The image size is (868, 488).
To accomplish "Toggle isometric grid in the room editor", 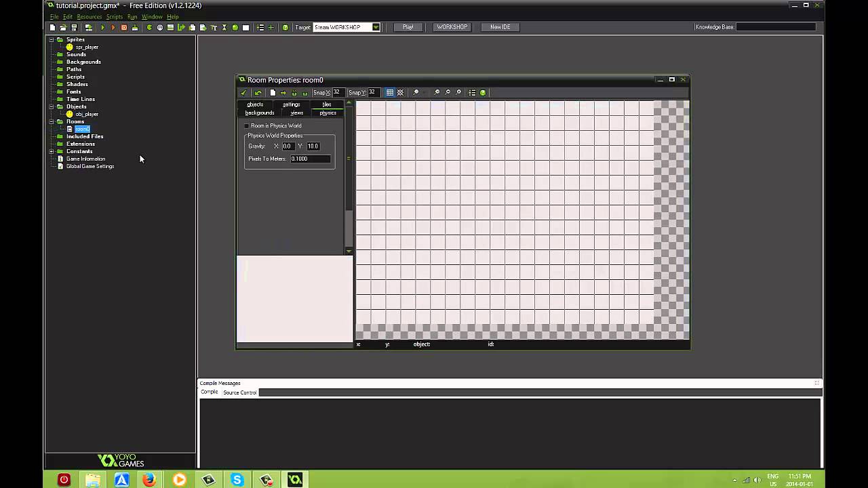I will (x=400, y=93).
